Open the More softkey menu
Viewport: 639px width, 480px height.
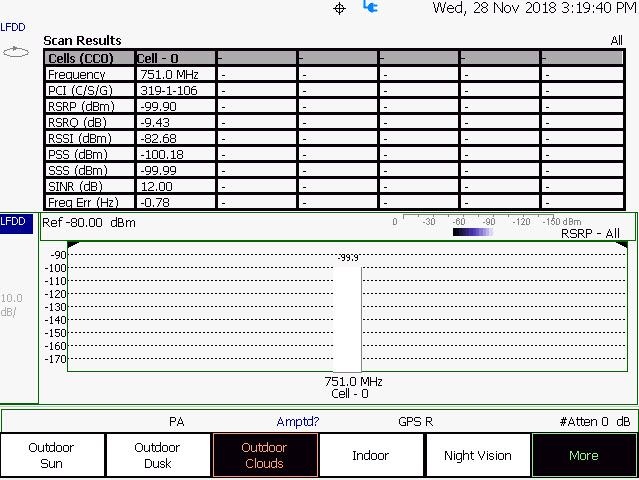pos(584,455)
